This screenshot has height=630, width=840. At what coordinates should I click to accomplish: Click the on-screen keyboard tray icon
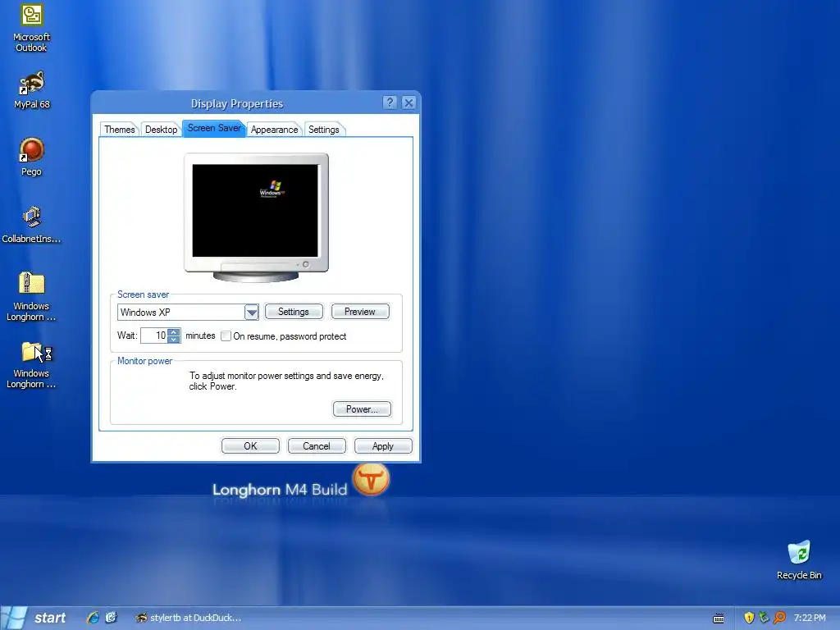(x=719, y=619)
